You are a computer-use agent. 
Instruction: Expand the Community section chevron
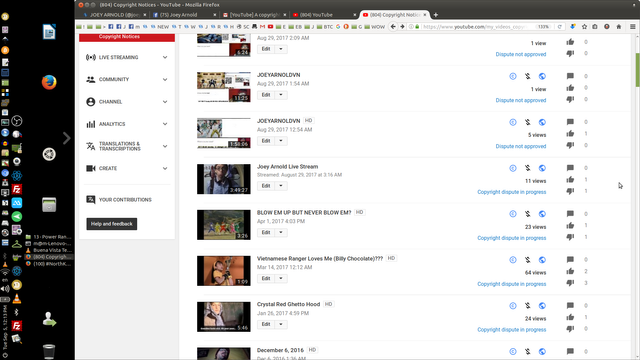coord(165,80)
